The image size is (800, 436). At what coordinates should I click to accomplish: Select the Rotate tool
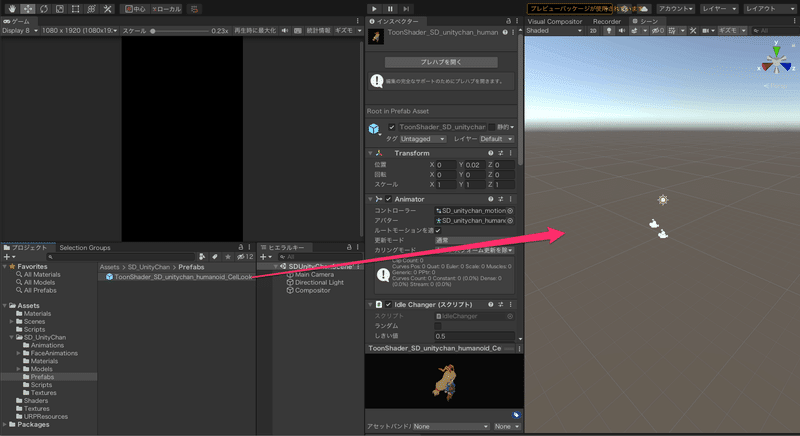click(44, 9)
